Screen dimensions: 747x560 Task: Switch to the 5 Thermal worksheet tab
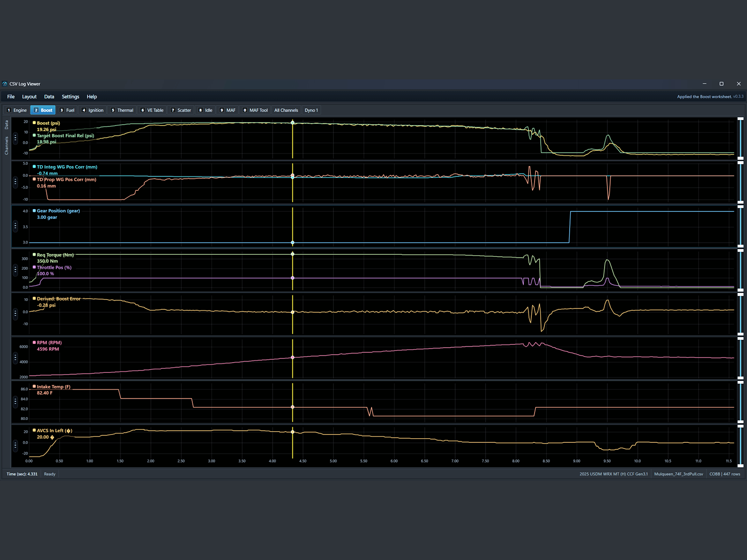tap(122, 110)
